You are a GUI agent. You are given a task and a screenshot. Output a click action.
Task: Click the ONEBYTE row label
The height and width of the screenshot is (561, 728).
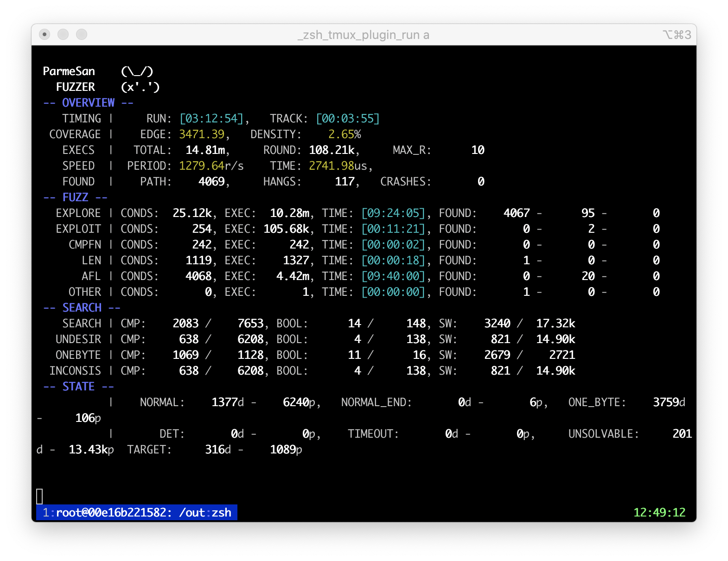78,355
